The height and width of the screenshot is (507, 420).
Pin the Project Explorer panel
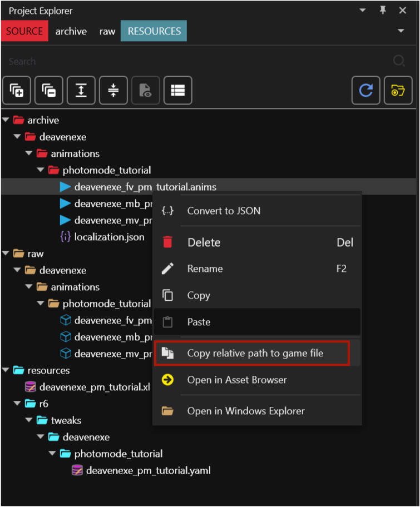click(383, 11)
